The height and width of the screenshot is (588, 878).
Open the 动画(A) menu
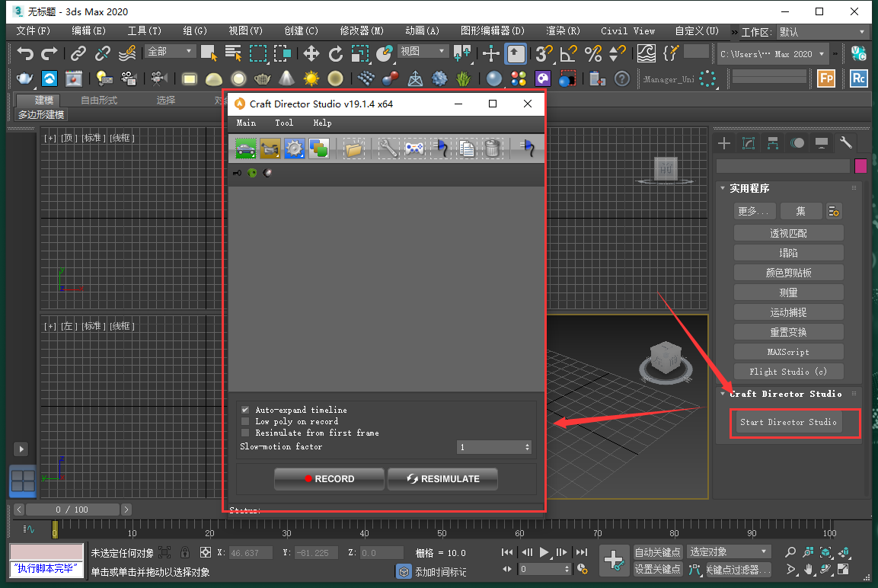click(422, 30)
